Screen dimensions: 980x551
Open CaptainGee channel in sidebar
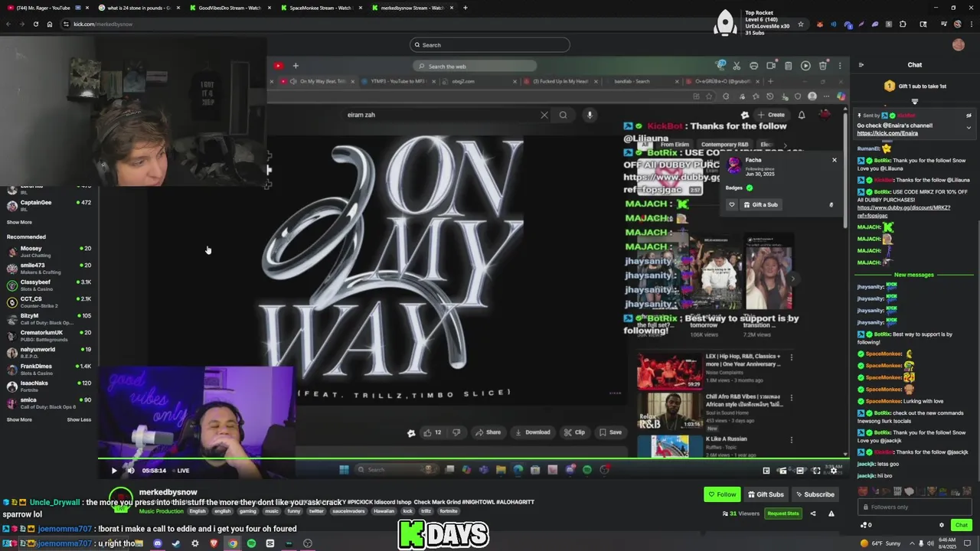(49, 205)
